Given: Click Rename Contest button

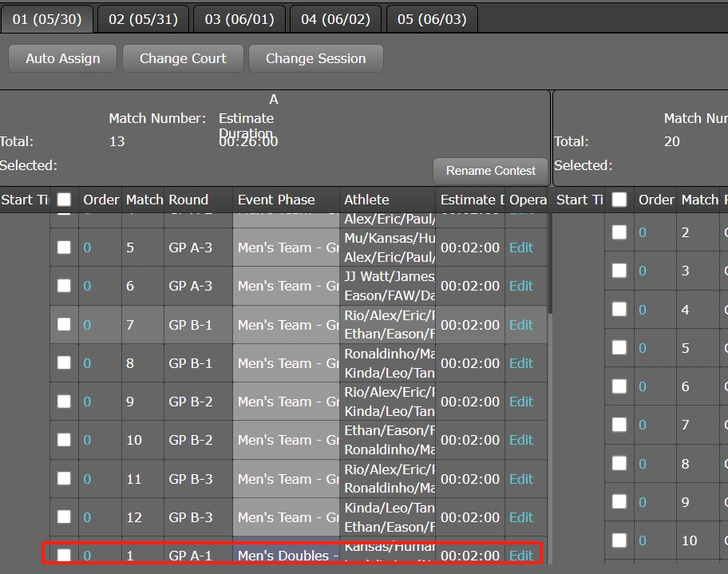Looking at the screenshot, I should pyautogui.click(x=491, y=170).
